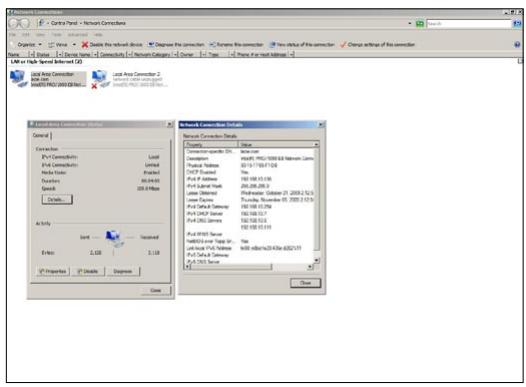Viewport: 526px width, 387px height.
Task: Click the Diagnose button in status dialog
Action: [x=123, y=271]
